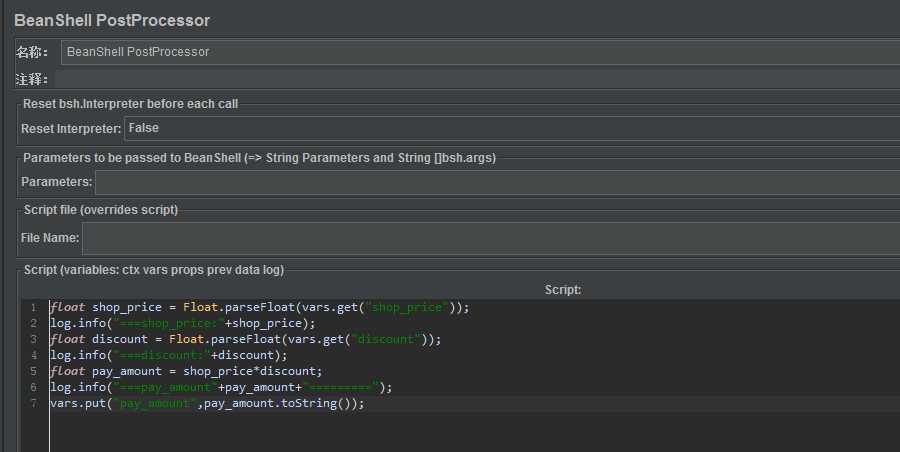Click line 5 pay_amount calculation
This screenshot has width=900, height=452.
[x=187, y=372]
